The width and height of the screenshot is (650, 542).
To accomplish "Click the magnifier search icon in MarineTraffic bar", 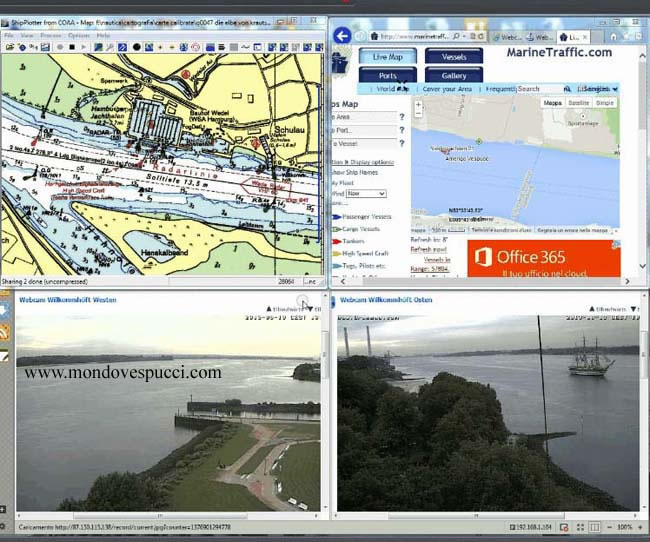I will (x=568, y=89).
